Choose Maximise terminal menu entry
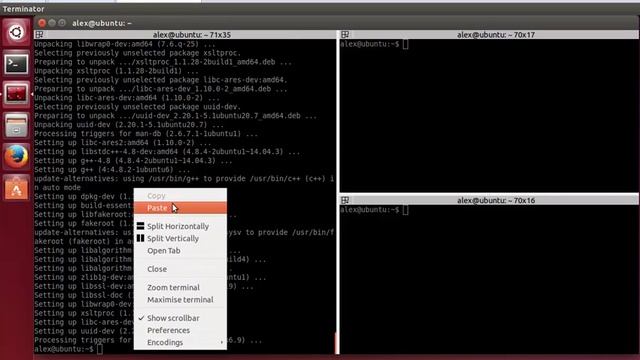Image resolution: width=640 pixels, height=360 pixels. (x=180, y=300)
